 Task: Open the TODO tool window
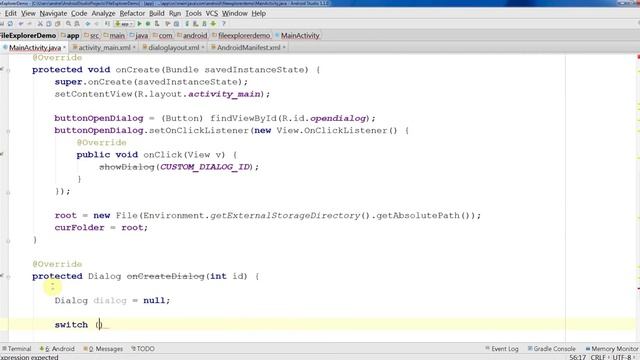pyautogui.click(x=143, y=349)
